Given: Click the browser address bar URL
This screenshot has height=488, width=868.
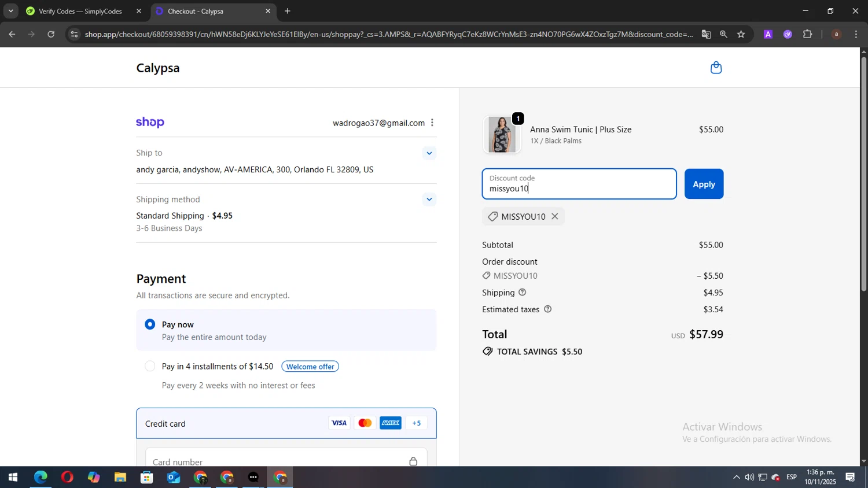Looking at the screenshot, I should pos(388,34).
